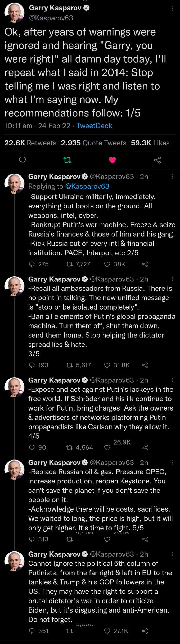Like the 3/5 tweet with 31.8K likes

(x=107, y=365)
